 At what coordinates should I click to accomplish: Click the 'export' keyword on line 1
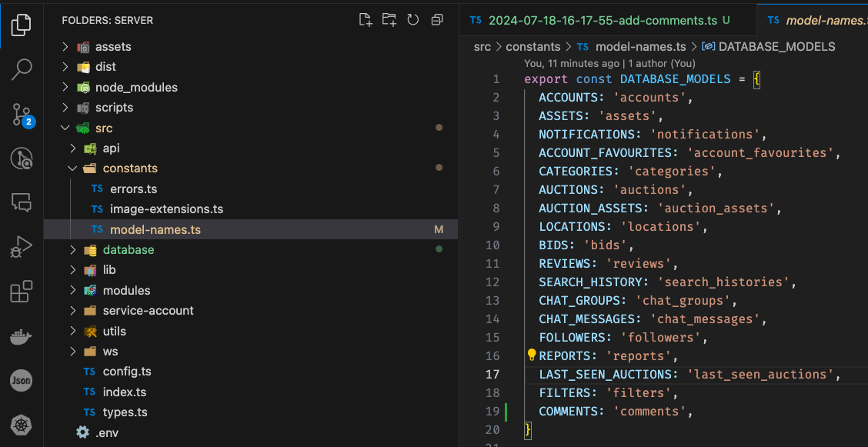(546, 79)
